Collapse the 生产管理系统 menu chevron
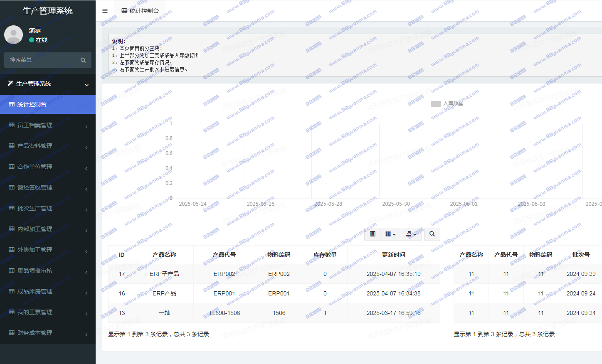602x364 pixels. click(86, 85)
